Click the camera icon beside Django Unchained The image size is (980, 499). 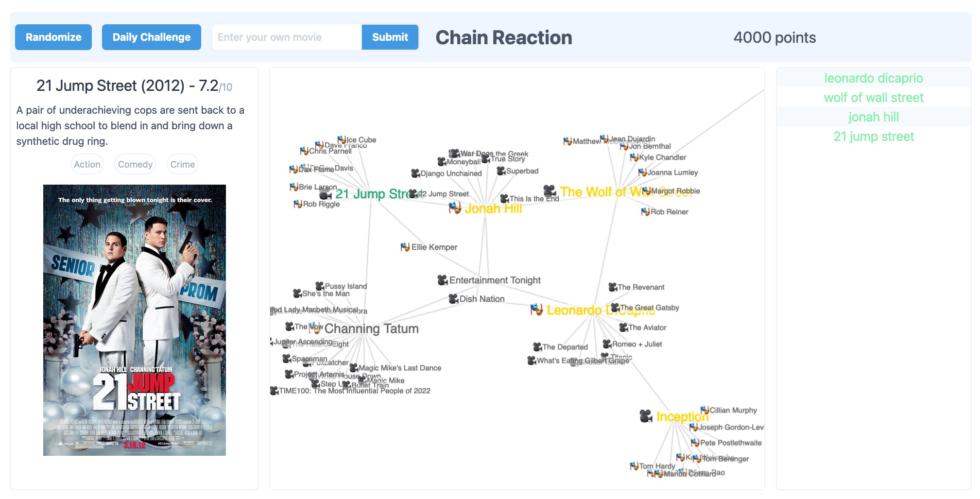pyautogui.click(x=415, y=172)
